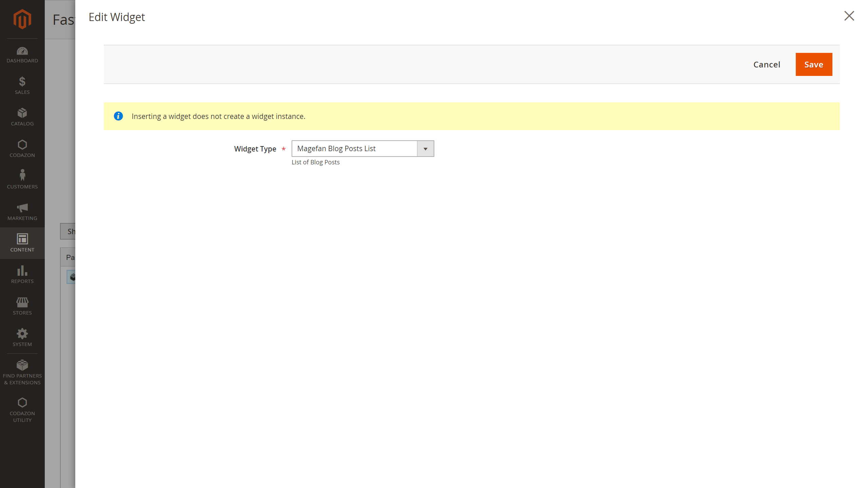
Task: Expand the Magefan Blog Posts List selector
Action: tap(426, 148)
